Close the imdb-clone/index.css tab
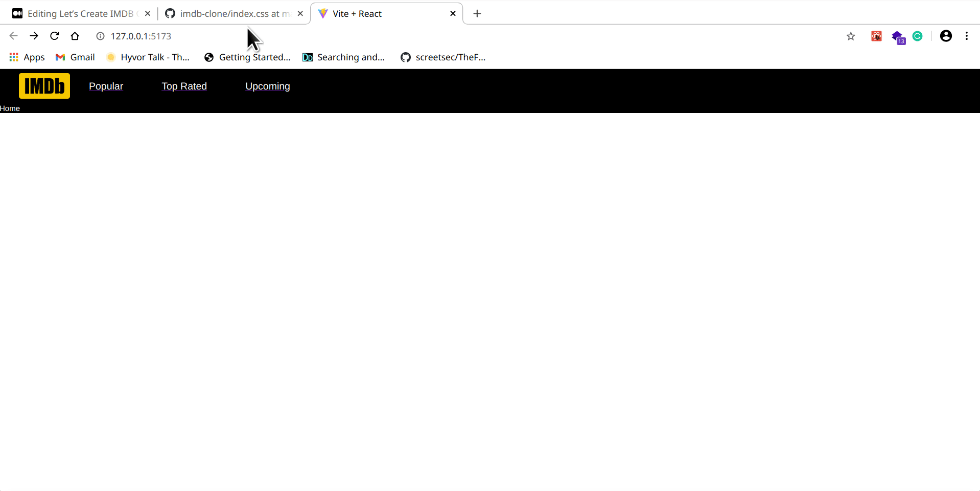The image size is (980, 491). click(x=300, y=14)
